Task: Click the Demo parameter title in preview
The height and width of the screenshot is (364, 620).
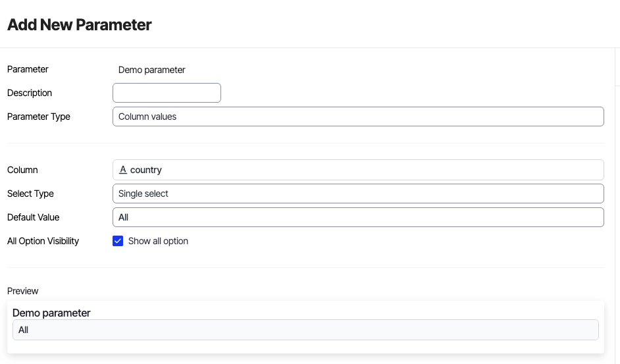Action: point(51,313)
